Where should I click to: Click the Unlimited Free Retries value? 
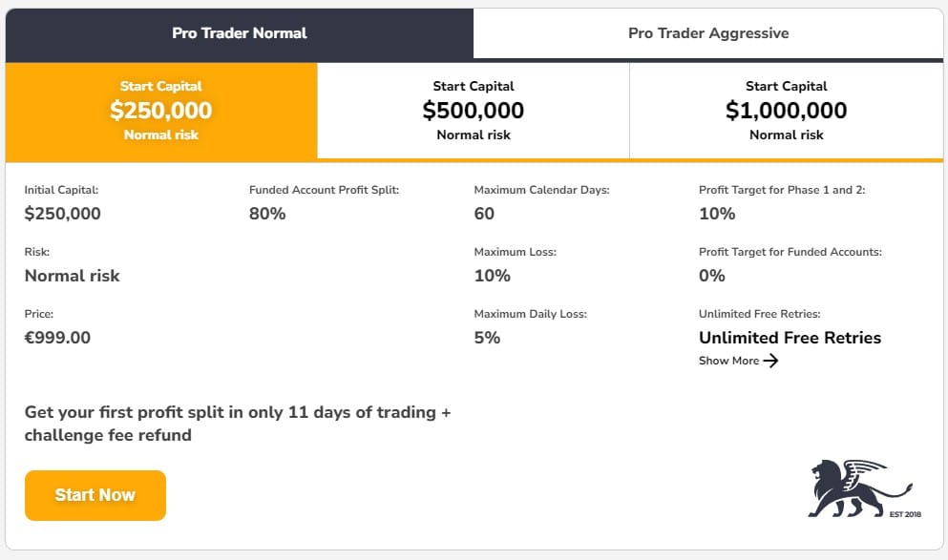[x=790, y=338]
